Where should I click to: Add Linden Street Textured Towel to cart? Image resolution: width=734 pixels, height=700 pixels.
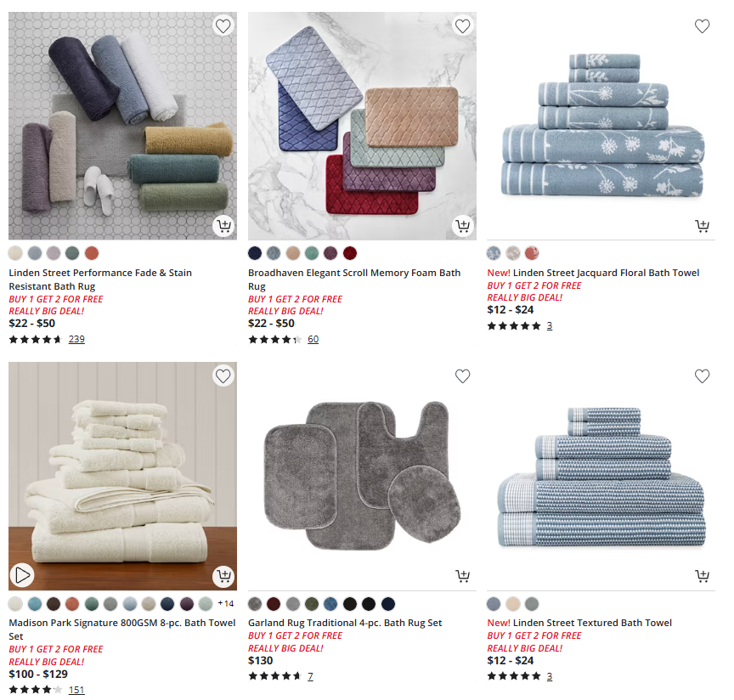[x=702, y=576]
